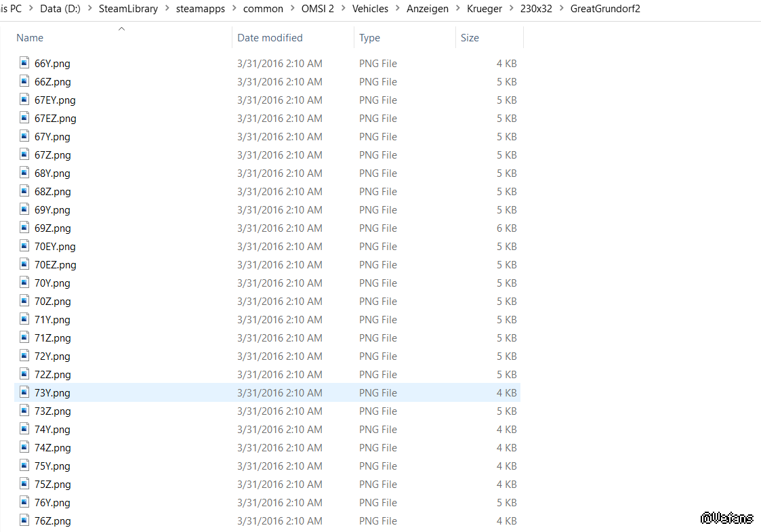This screenshot has height=532, width=761.
Task: Select the image icon for 69Z.png
Action: pyautogui.click(x=24, y=228)
